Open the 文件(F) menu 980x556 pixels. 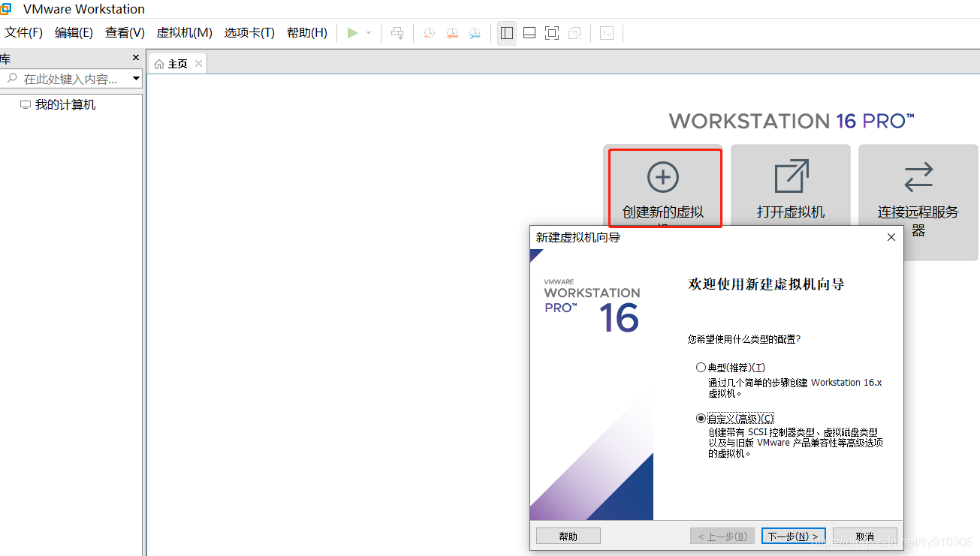pos(24,33)
